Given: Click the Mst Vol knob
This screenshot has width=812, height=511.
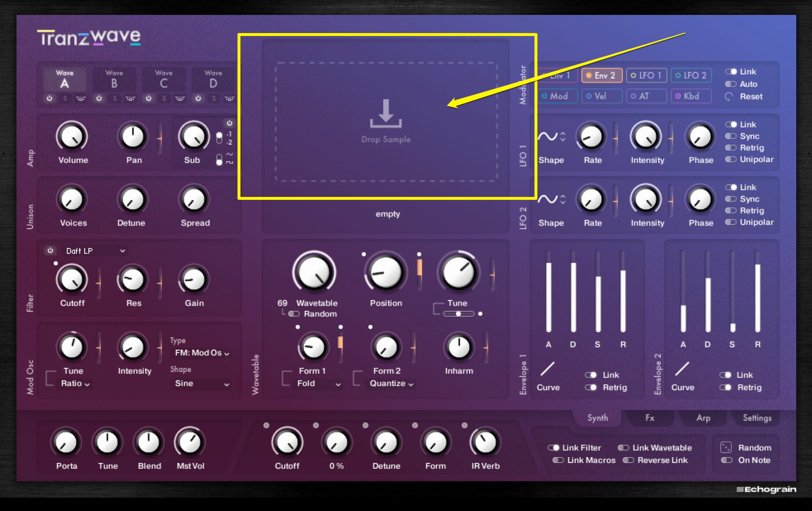Looking at the screenshot, I should [x=190, y=442].
